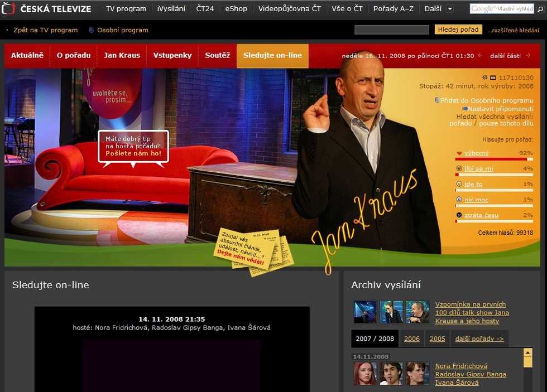Select the Vstupenky tab

click(x=172, y=55)
